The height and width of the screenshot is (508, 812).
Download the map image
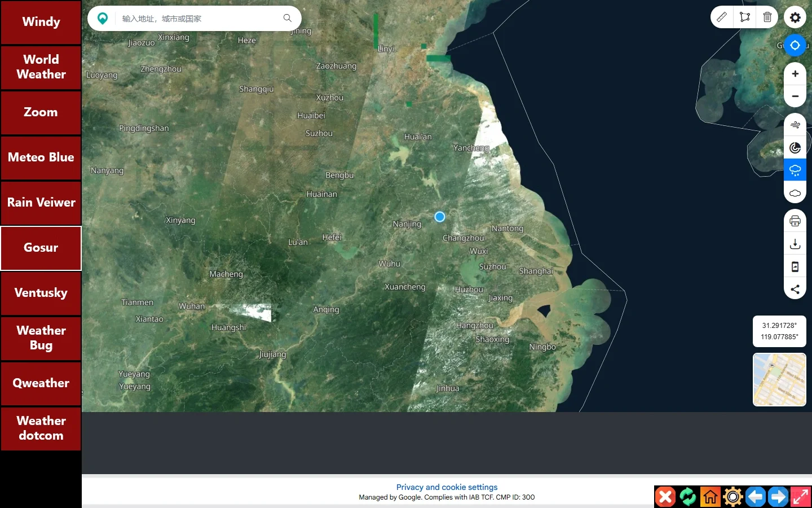[x=795, y=244]
